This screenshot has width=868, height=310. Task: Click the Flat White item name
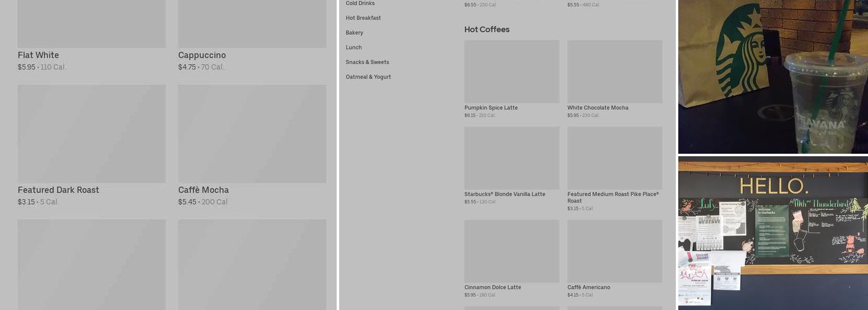tap(38, 55)
